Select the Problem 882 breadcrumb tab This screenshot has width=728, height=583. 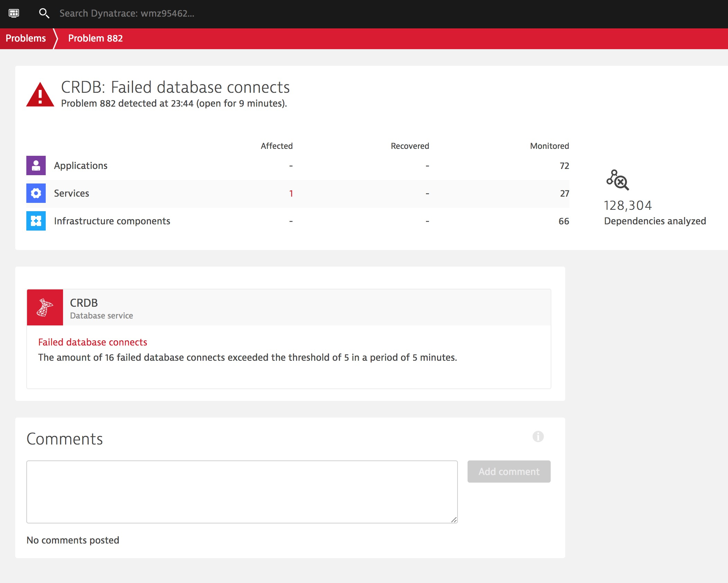(x=95, y=37)
